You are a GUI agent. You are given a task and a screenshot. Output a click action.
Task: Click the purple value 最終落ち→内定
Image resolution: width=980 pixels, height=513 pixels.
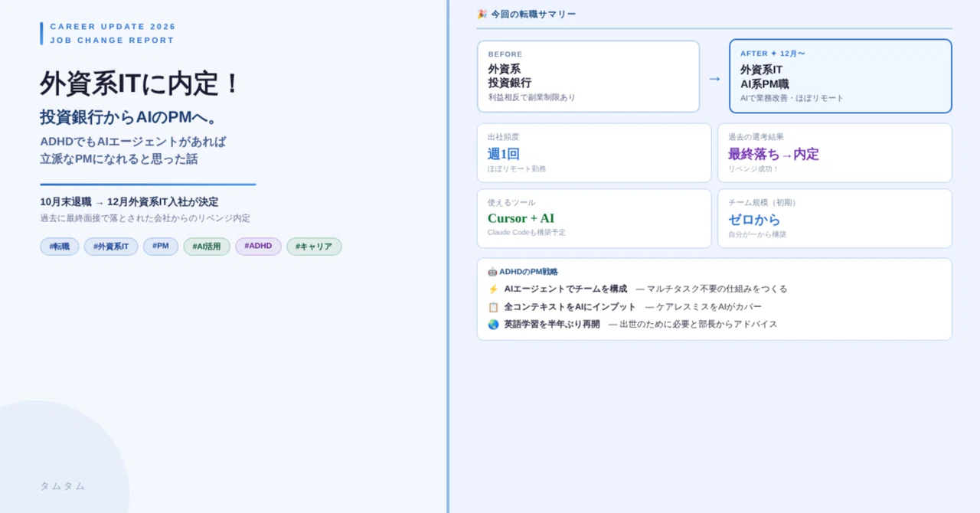(773, 154)
